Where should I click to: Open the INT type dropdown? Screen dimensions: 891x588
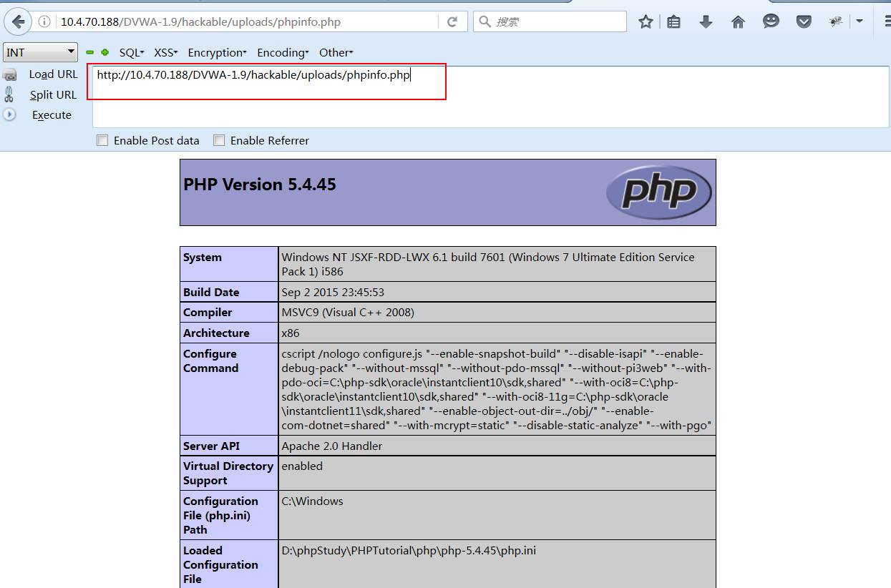point(41,52)
